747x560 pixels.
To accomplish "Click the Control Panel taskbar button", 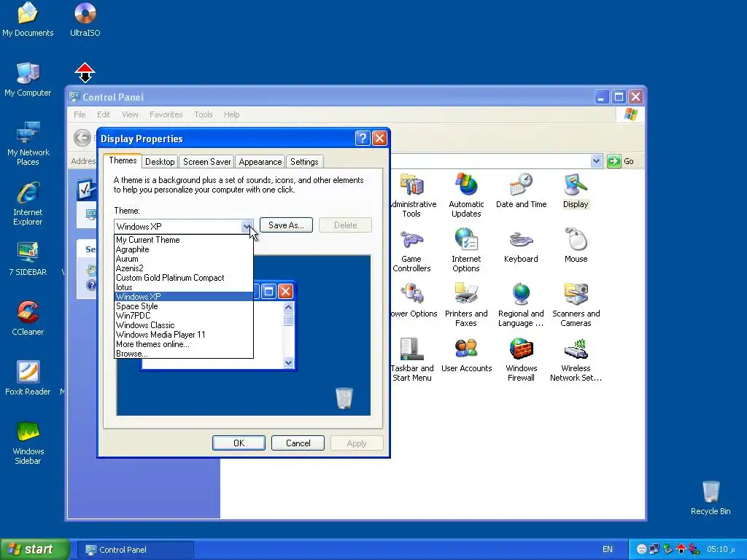I will [x=135, y=550].
